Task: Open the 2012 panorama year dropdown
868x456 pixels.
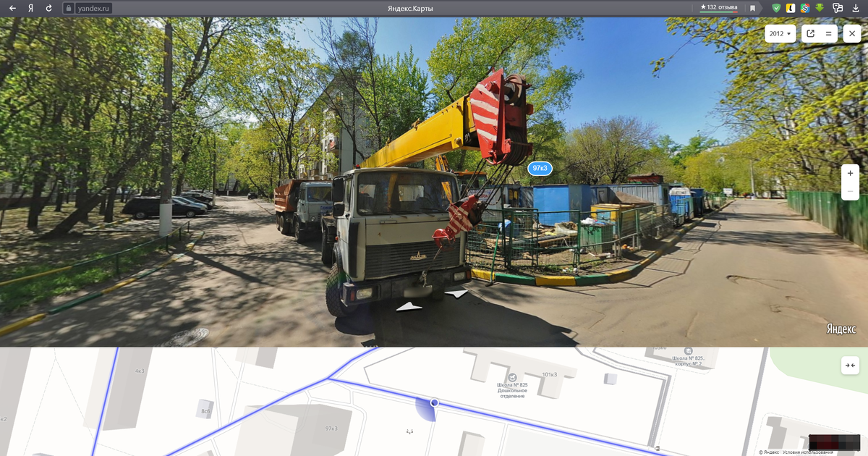Action: pyautogui.click(x=780, y=33)
